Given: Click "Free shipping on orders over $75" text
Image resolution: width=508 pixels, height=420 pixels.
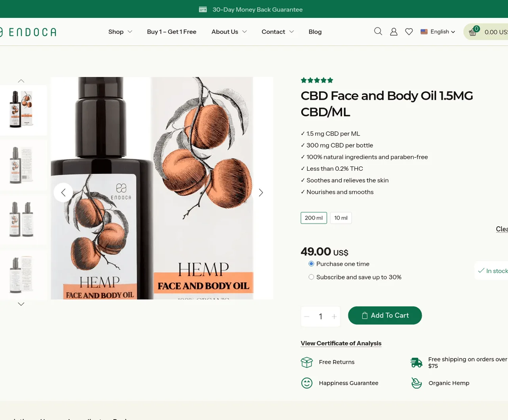Looking at the screenshot, I should tap(468, 362).
